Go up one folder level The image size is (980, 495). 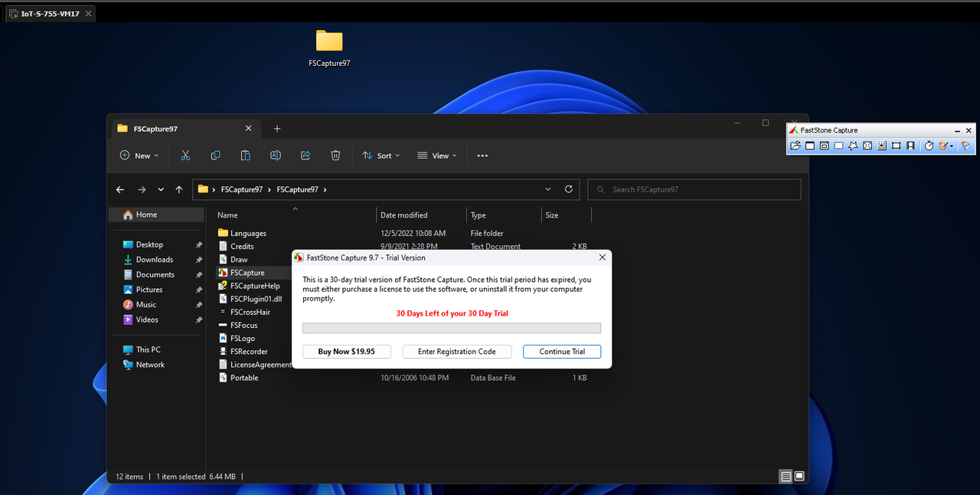click(179, 189)
